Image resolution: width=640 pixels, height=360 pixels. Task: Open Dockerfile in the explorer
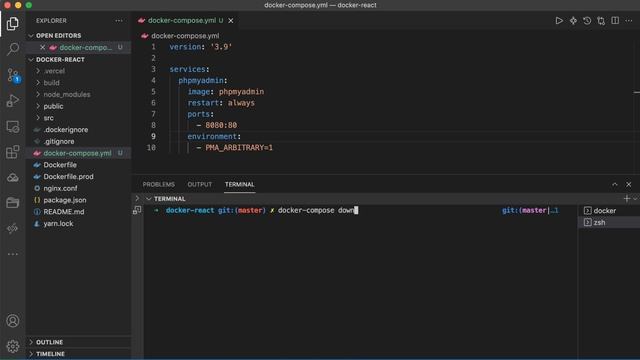(x=60, y=165)
